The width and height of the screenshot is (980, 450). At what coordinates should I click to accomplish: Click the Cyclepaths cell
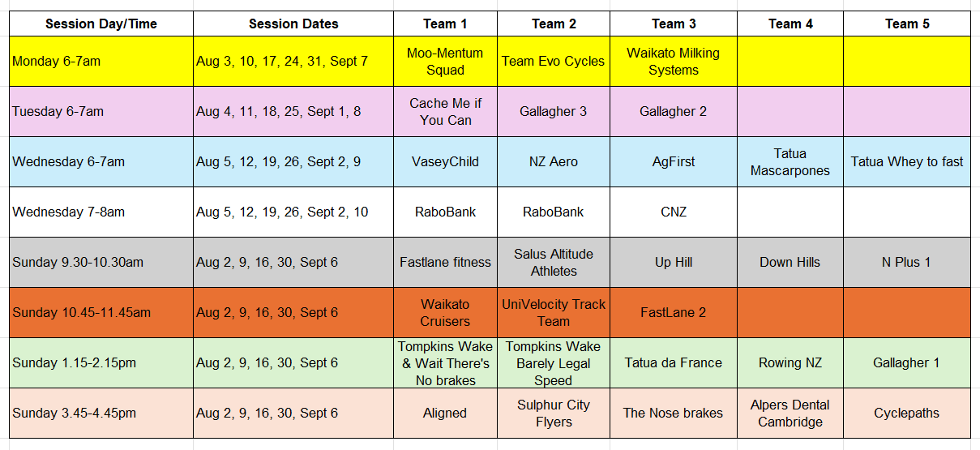(x=907, y=413)
